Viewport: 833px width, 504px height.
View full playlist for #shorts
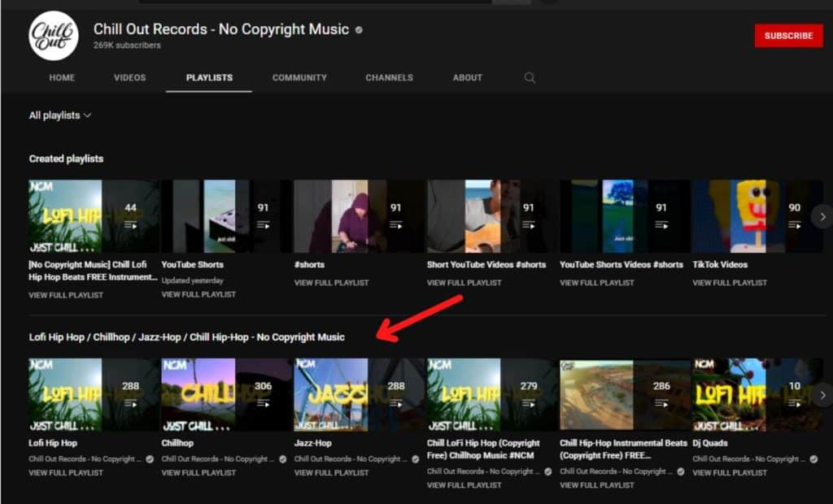pyautogui.click(x=332, y=283)
